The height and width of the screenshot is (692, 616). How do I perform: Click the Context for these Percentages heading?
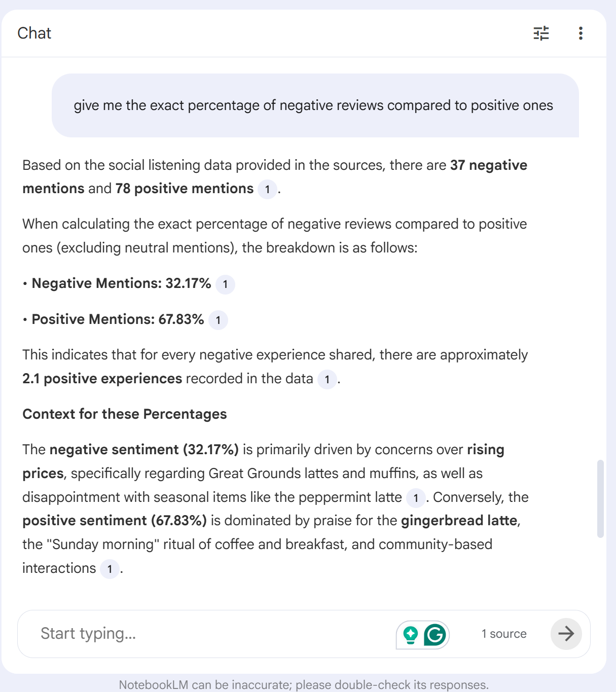click(125, 414)
